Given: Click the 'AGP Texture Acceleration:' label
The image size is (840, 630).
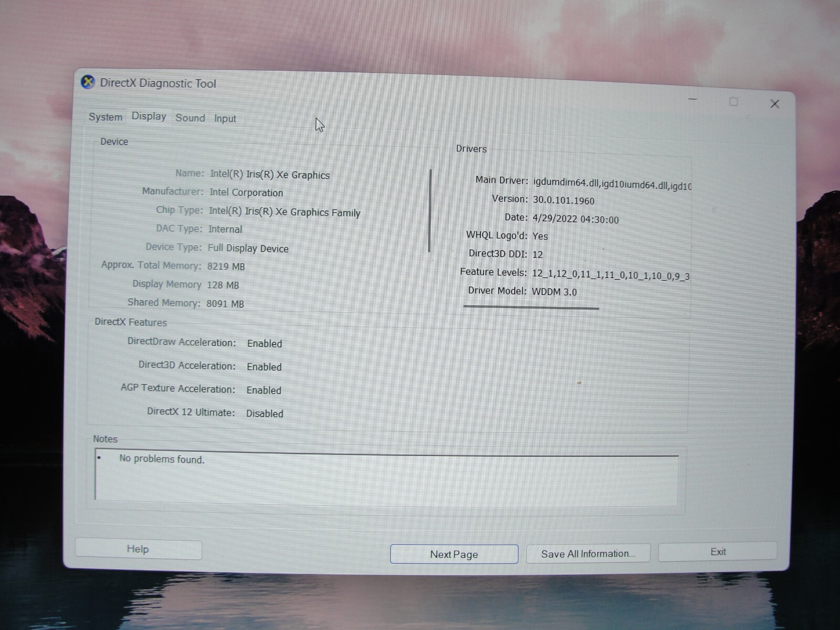Looking at the screenshot, I should tap(178, 388).
